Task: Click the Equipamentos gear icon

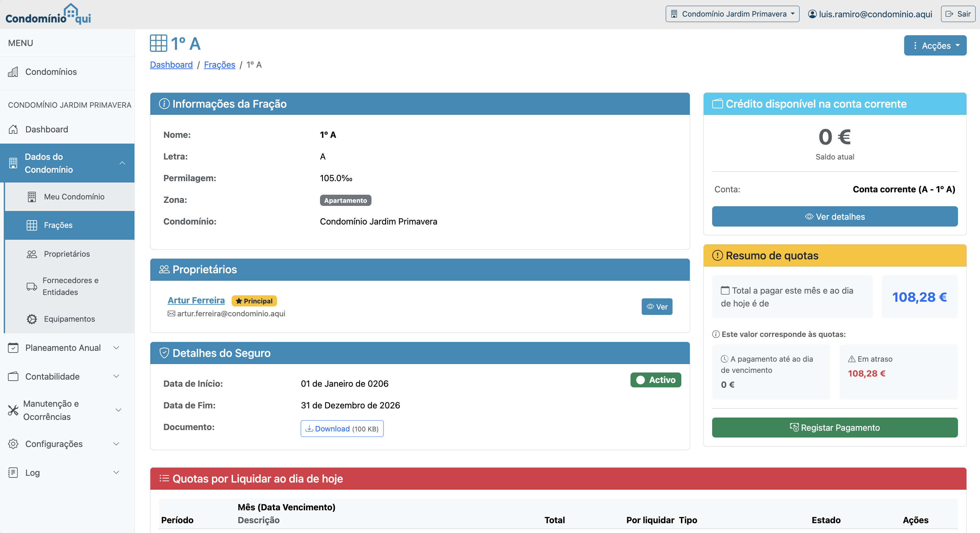Action: point(32,319)
